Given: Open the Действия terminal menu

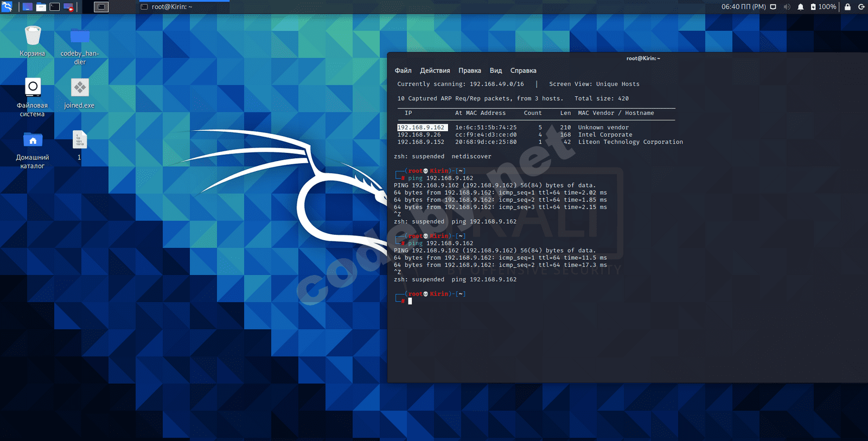Looking at the screenshot, I should (x=435, y=71).
